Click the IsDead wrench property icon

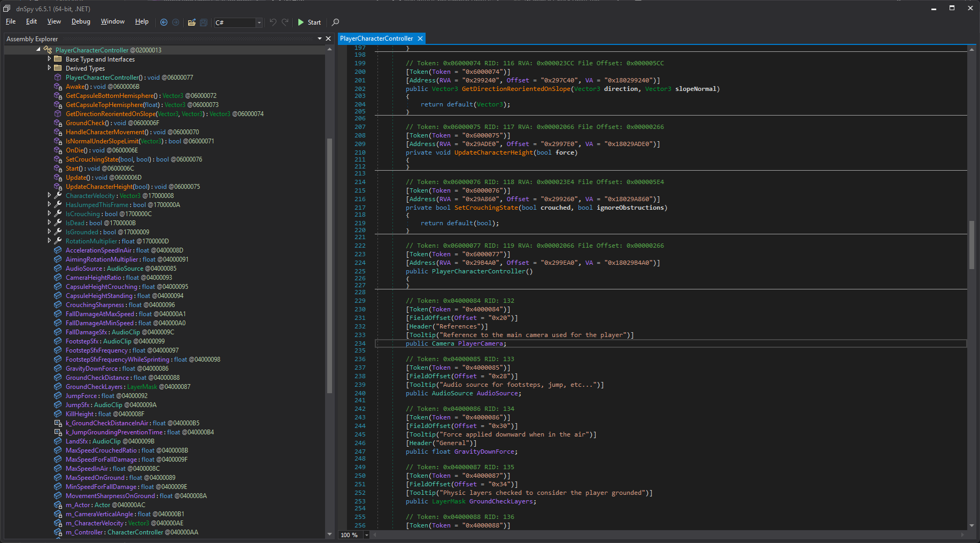click(58, 223)
